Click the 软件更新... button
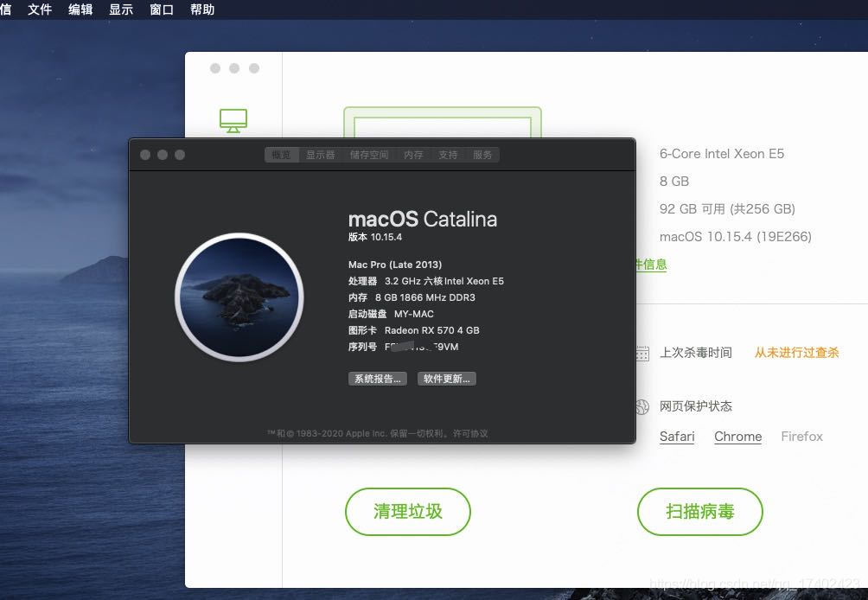This screenshot has height=600, width=868. (447, 379)
